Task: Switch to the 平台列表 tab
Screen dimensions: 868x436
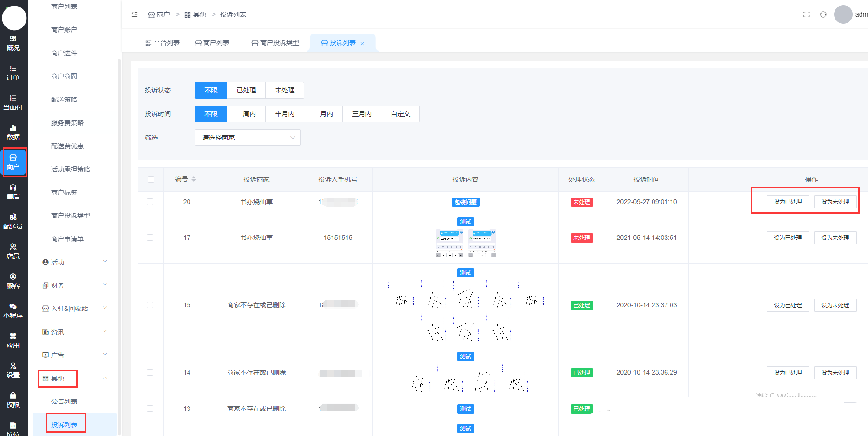Action: pos(163,43)
